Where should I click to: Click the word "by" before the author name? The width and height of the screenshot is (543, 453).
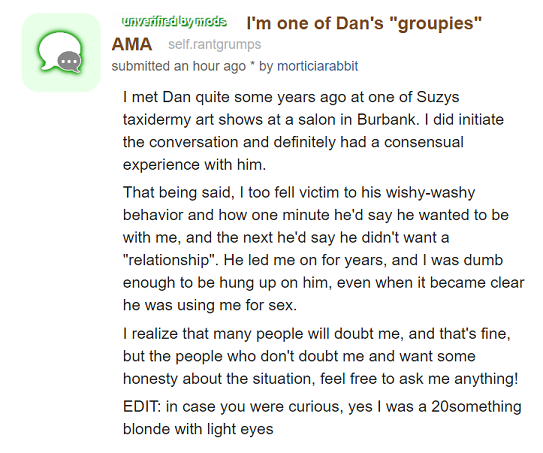pyautogui.click(x=266, y=66)
